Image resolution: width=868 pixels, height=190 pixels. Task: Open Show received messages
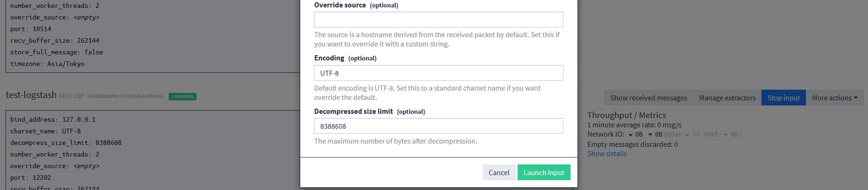click(648, 98)
